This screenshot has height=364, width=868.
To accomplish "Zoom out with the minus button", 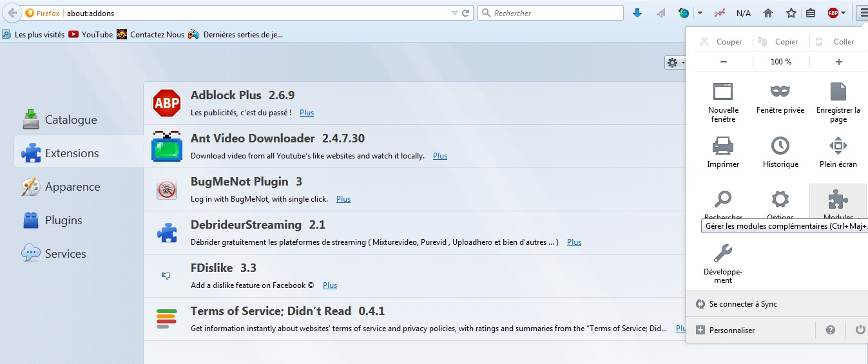I will [724, 62].
